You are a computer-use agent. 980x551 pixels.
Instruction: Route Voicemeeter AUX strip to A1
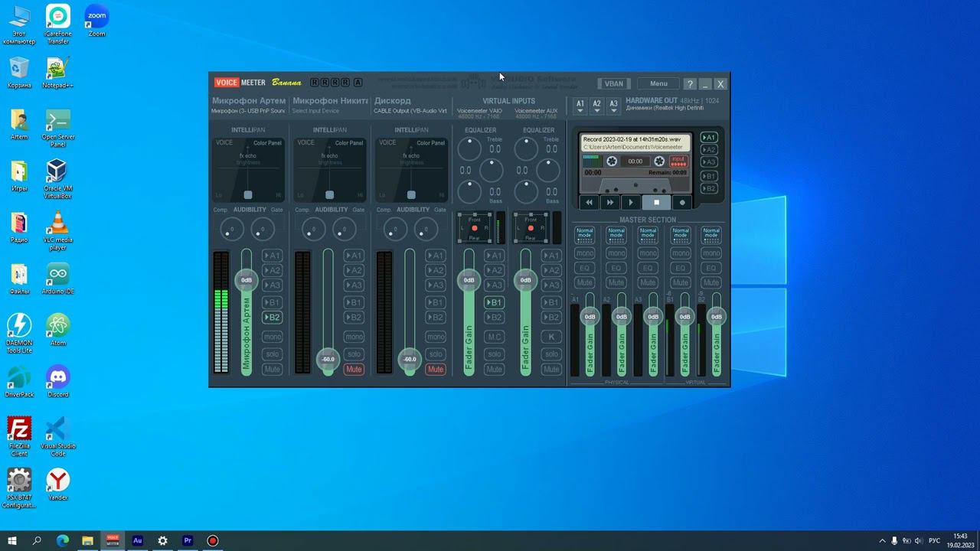point(551,256)
